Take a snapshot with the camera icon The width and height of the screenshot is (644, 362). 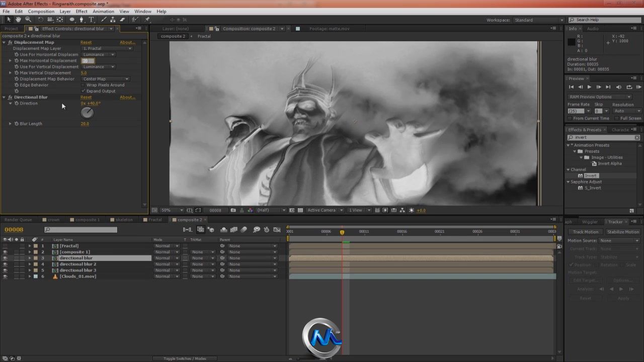(233, 210)
